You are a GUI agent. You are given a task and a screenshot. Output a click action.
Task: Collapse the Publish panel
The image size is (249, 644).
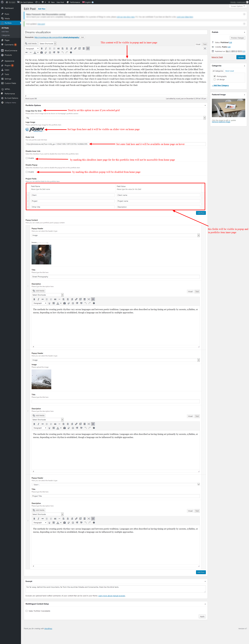coord(244,32)
